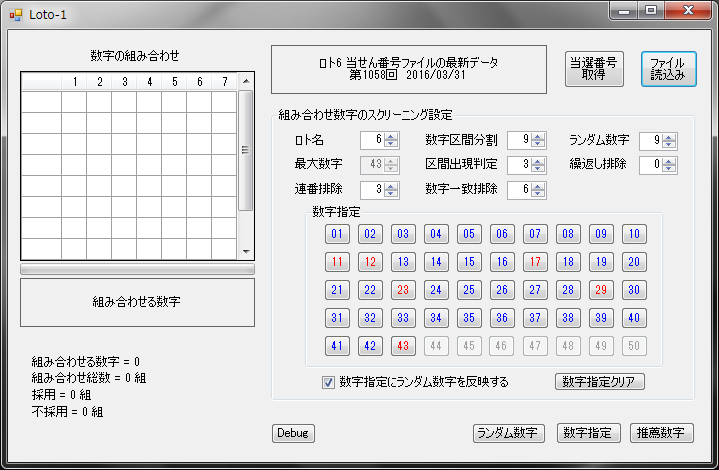The width and height of the screenshot is (719, 470).
Task: Decrease 区間出現判定 value with down arrow
Action: tap(538, 169)
